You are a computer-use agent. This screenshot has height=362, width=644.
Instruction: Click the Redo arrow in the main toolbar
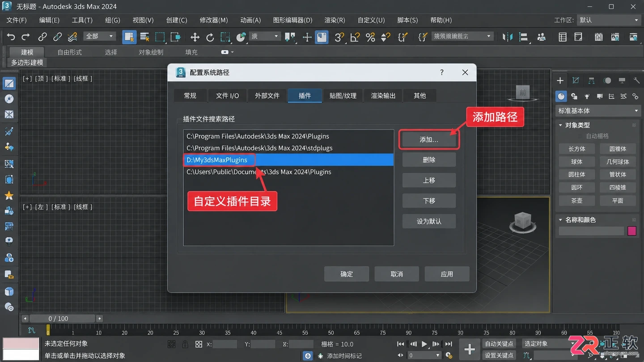pyautogui.click(x=26, y=37)
